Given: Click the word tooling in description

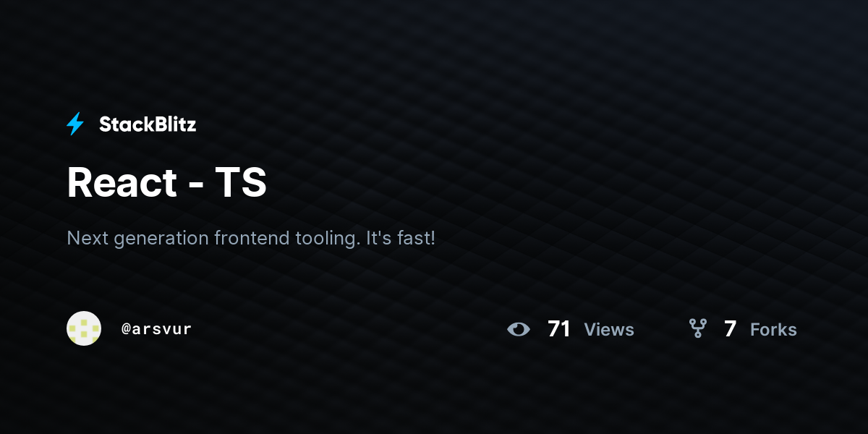Looking at the screenshot, I should pyautogui.click(x=328, y=238).
